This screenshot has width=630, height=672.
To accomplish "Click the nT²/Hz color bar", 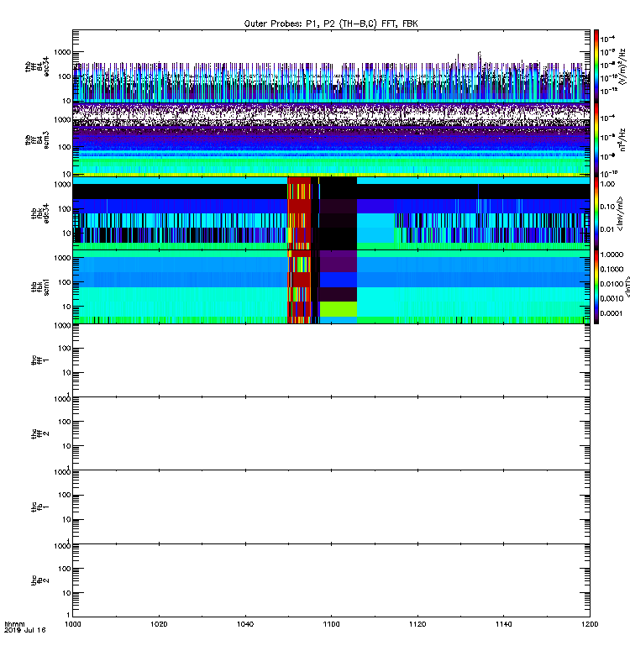I will click(596, 139).
